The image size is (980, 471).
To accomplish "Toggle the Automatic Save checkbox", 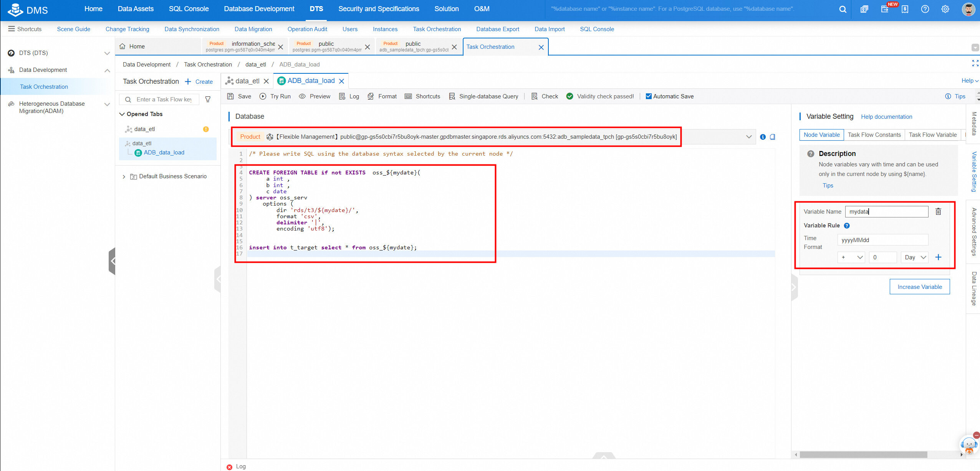I will [x=649, y=96].
